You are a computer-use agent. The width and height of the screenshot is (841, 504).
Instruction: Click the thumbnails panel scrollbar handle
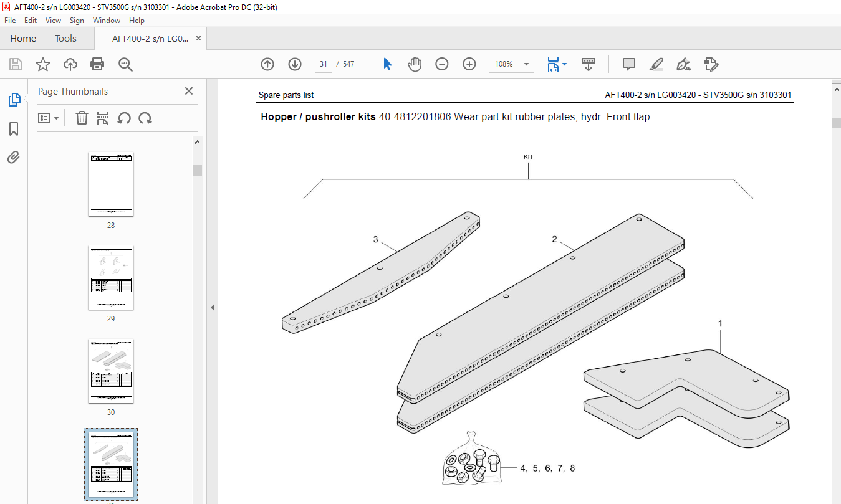pyautogui.click(x=197, y=170)
